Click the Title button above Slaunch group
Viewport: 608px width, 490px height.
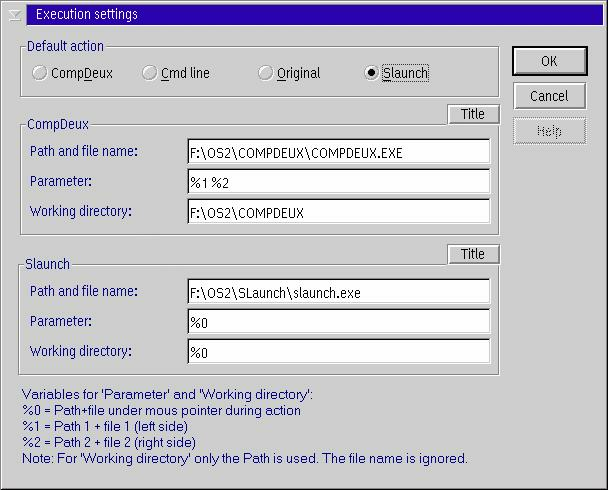[473, 254]
